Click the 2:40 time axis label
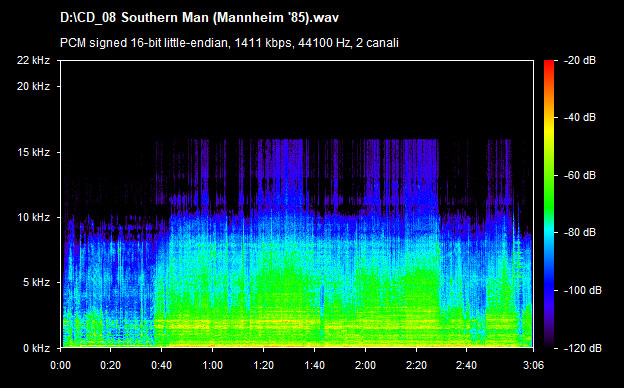Viewport: 624px width, 388px height. coord(466,365)
